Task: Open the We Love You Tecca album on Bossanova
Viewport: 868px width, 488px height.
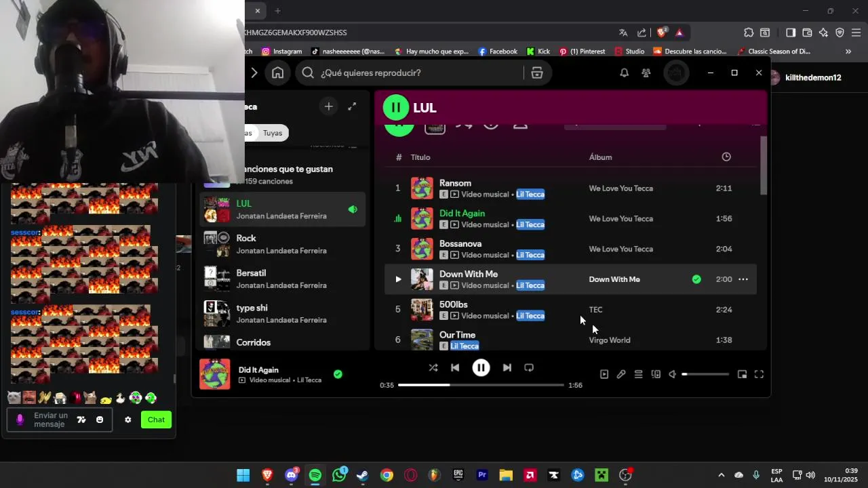Action: (x=620, y=249)
